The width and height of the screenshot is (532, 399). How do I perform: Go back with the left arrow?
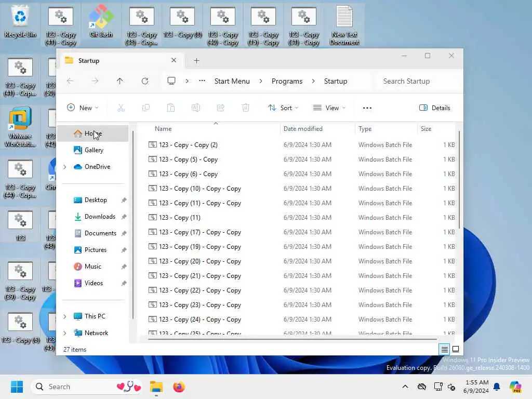(x=70, y=81)
